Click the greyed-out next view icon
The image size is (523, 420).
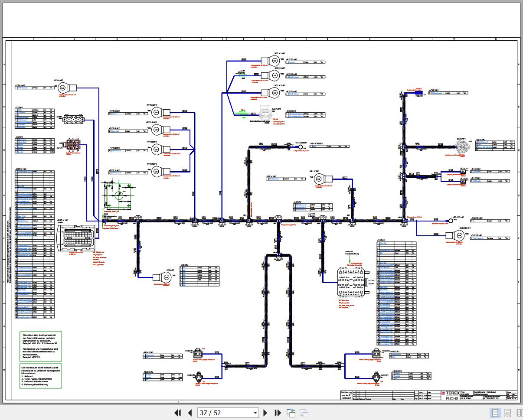coord(304,413)
